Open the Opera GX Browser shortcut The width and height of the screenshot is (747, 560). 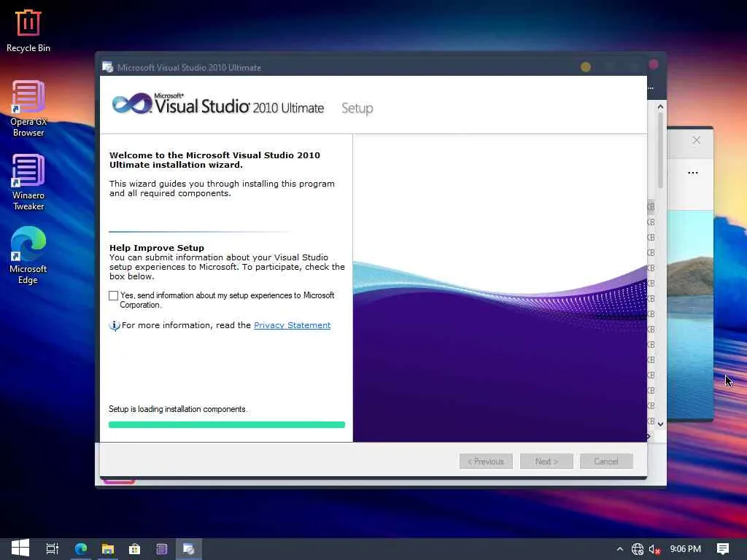click(28, 109)
